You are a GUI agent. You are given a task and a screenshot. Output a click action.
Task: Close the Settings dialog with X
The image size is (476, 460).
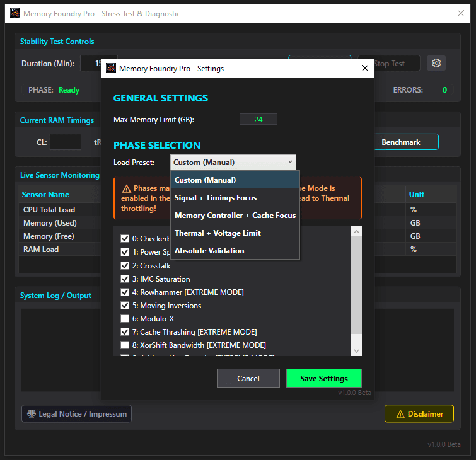pos(365,68)
